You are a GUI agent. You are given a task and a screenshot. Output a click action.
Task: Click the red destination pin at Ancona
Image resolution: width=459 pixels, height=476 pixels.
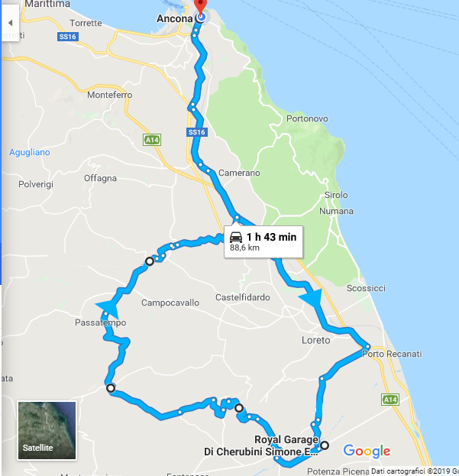200,7
